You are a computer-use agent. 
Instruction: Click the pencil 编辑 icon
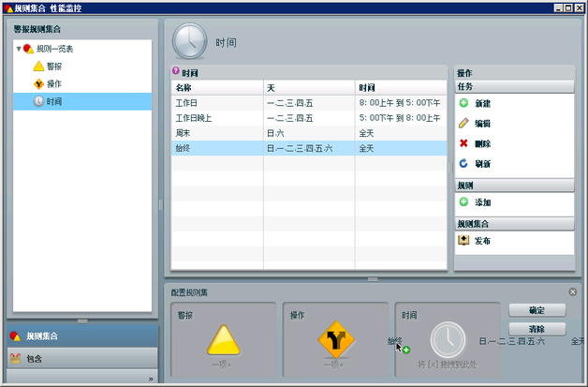(463, 123)
